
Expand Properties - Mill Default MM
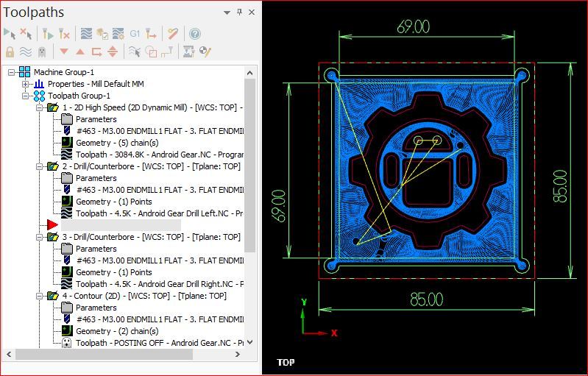[x=25, y=84]
